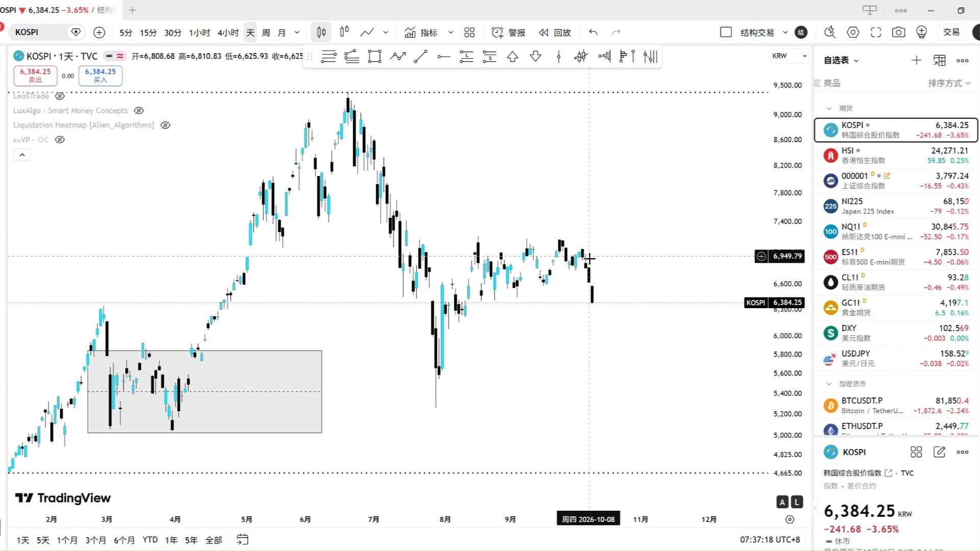Select the up arrow marker tool
This screenshot has width=980, height=551.
(x=512, y=56)
